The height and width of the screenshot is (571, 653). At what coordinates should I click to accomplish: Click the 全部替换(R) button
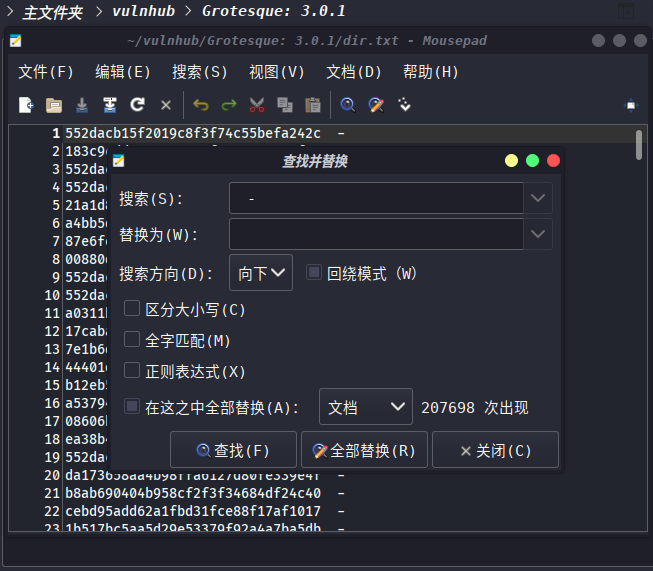(x=364, y=450)
